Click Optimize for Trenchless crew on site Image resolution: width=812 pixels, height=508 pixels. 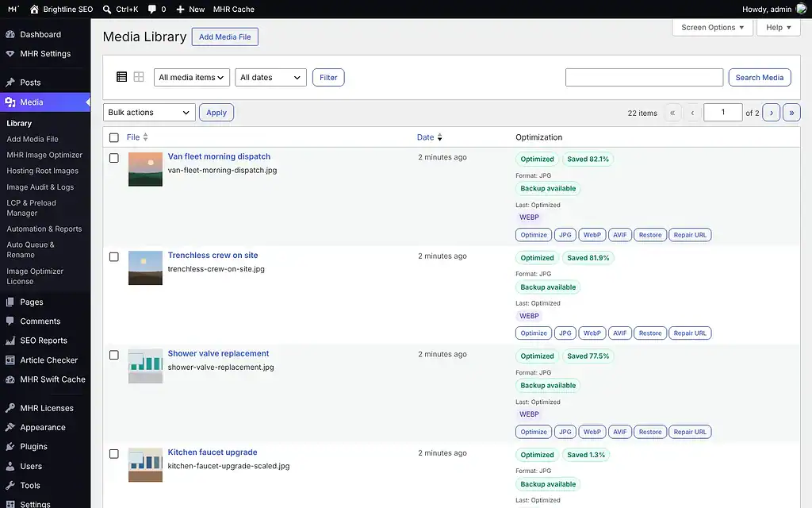pos(534,333)
